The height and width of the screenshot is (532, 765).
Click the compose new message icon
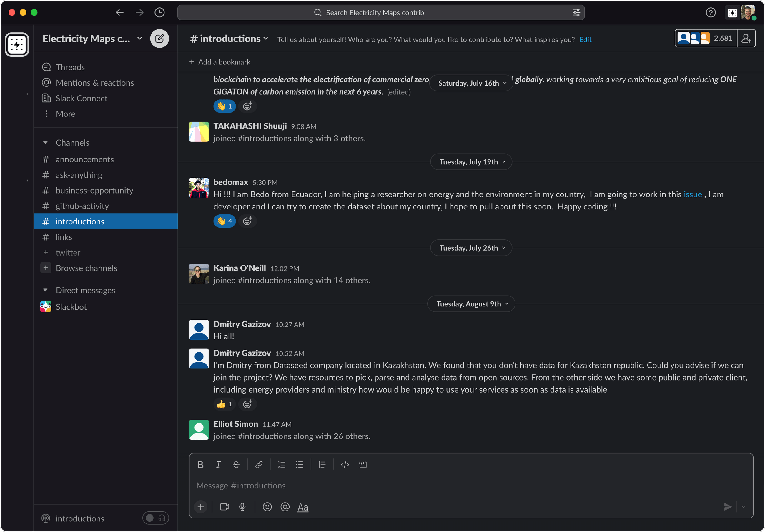(159, 39)
